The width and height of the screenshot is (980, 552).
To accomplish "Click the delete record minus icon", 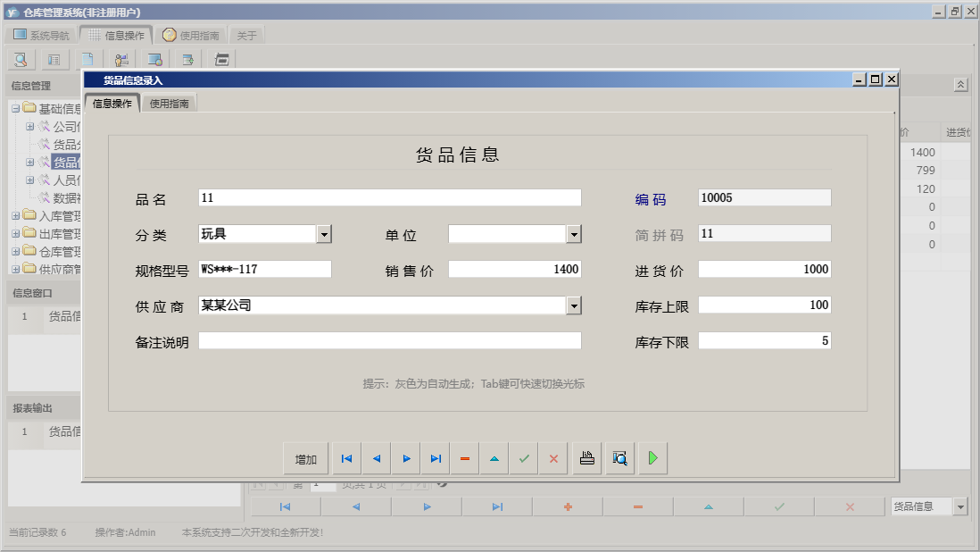I will click(465, 457).
